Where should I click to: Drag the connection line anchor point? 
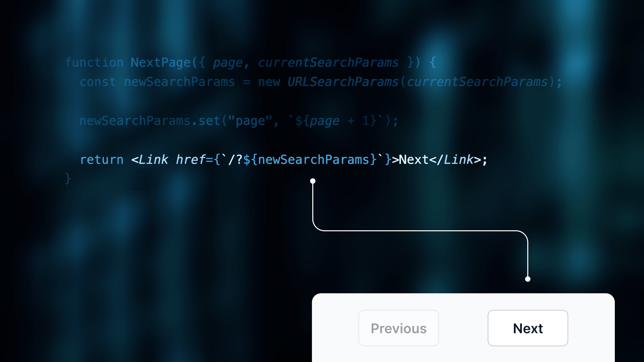[312, 180]
